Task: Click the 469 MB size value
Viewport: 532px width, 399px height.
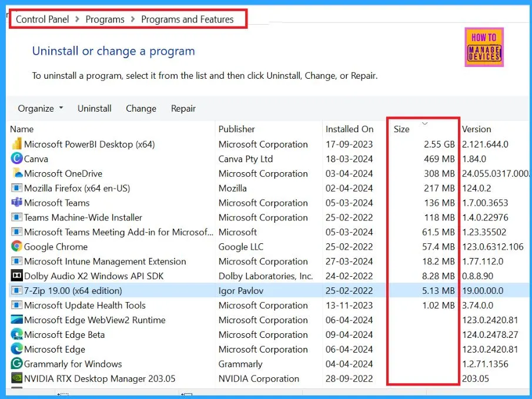Action: (x=439, y=159)
